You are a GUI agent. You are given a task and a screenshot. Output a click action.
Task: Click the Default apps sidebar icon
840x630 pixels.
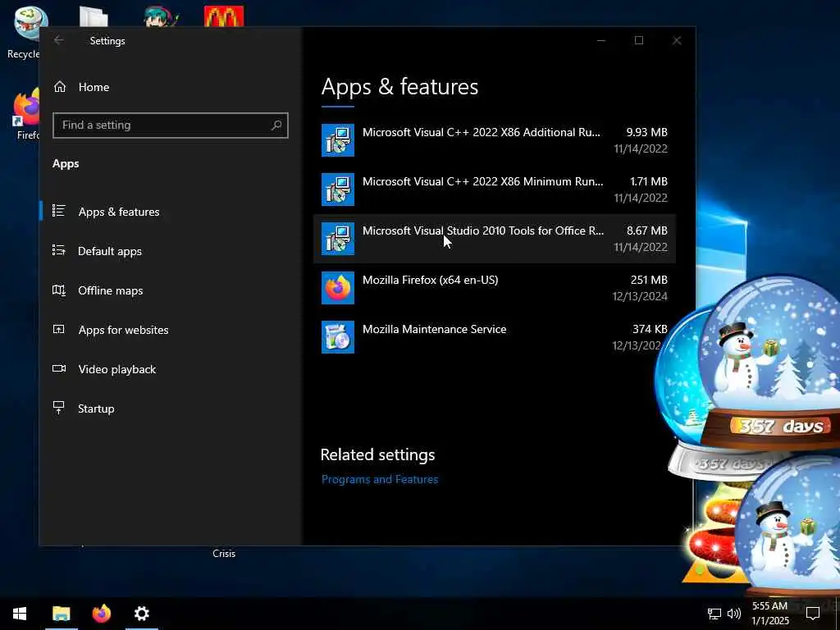coord(59,250)
